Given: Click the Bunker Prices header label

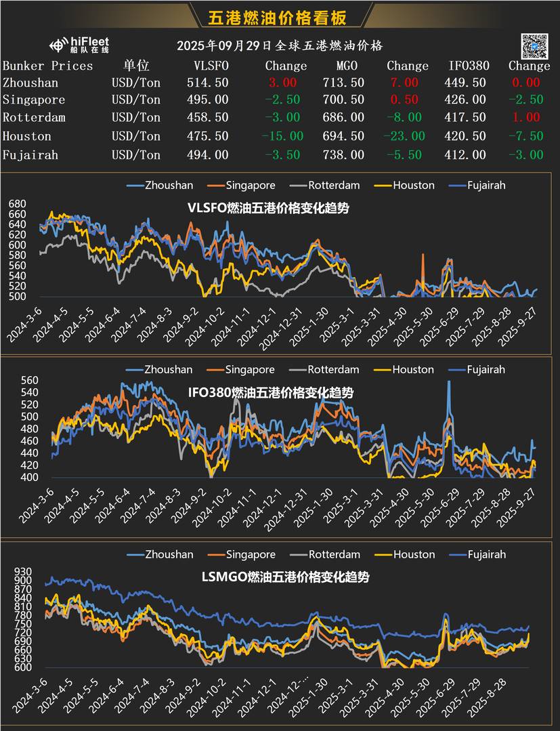Looking at the screenshot, I should tap(47, 66).
